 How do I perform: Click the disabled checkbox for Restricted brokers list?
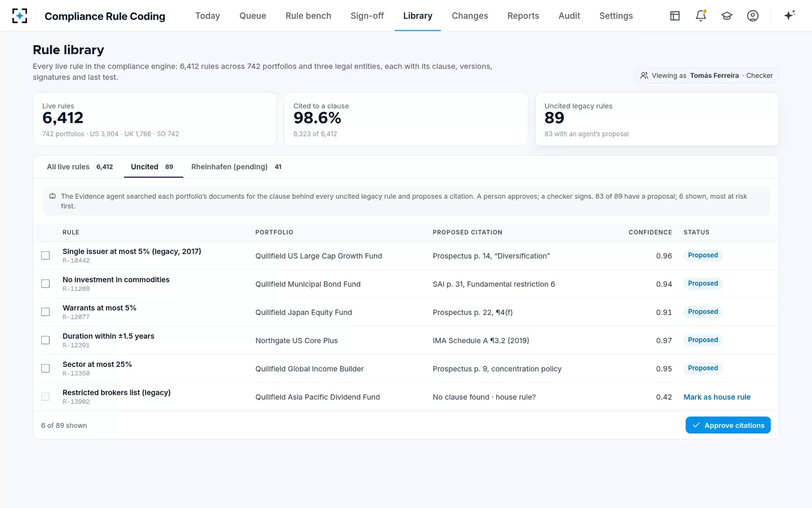(46, 397)
